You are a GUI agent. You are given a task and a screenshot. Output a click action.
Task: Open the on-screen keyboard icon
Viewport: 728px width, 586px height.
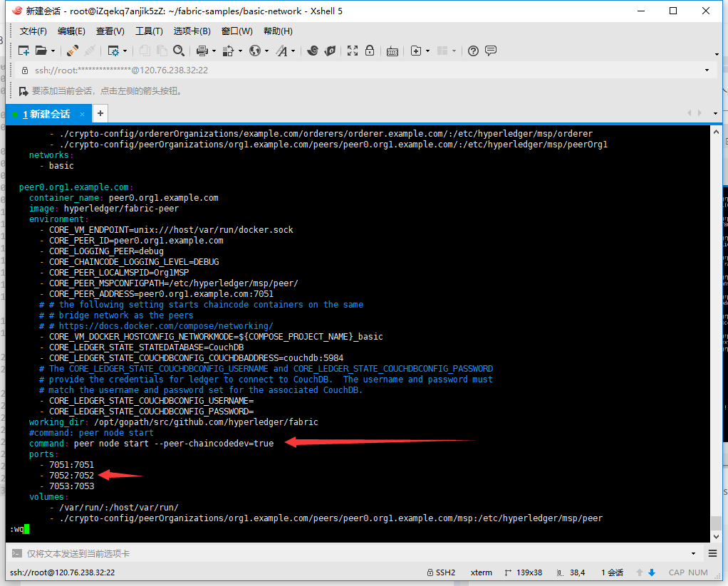[392, 51]
